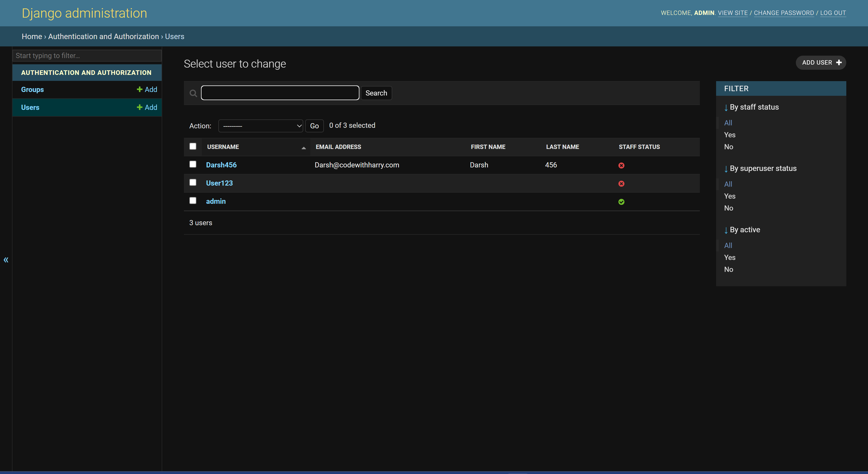
Task: Click the Add User plus button
Action: click(821, 62)
